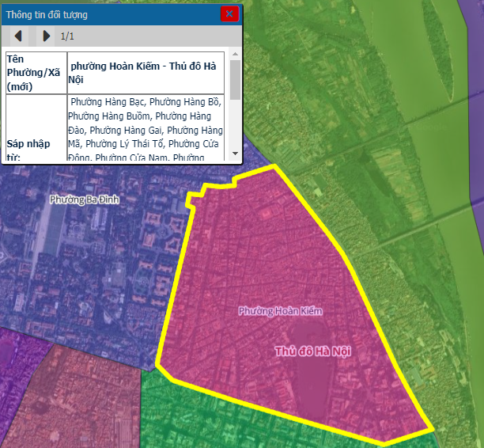
Task: Click the Phường Hoàn Kiếm map label
Action: [x=280, y=311]
